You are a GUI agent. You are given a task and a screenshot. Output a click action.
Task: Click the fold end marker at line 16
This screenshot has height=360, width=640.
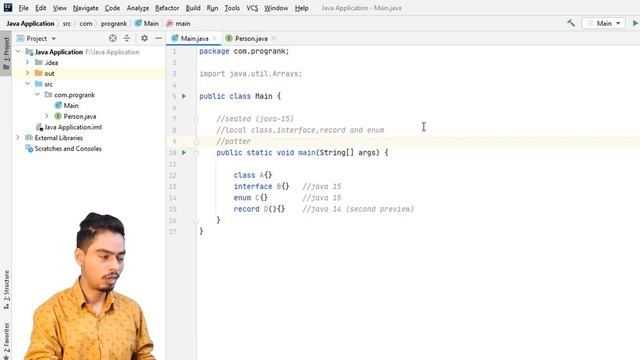click(196, 220)
